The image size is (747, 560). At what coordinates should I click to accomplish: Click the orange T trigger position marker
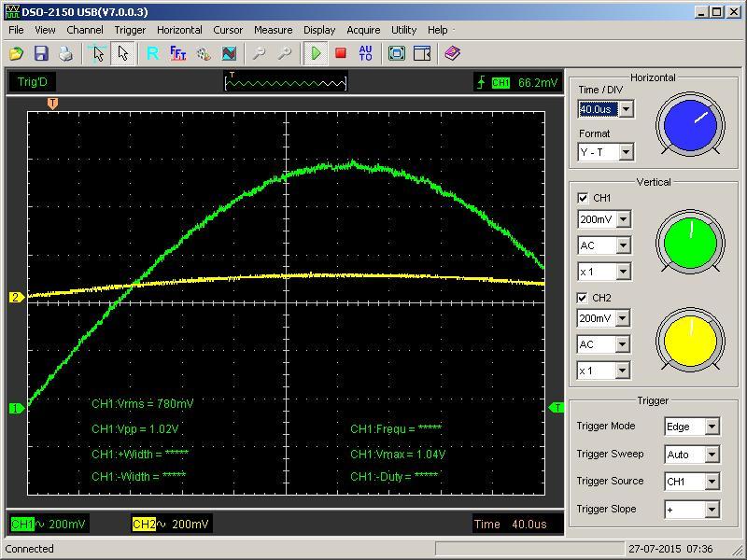click(53, 104)
